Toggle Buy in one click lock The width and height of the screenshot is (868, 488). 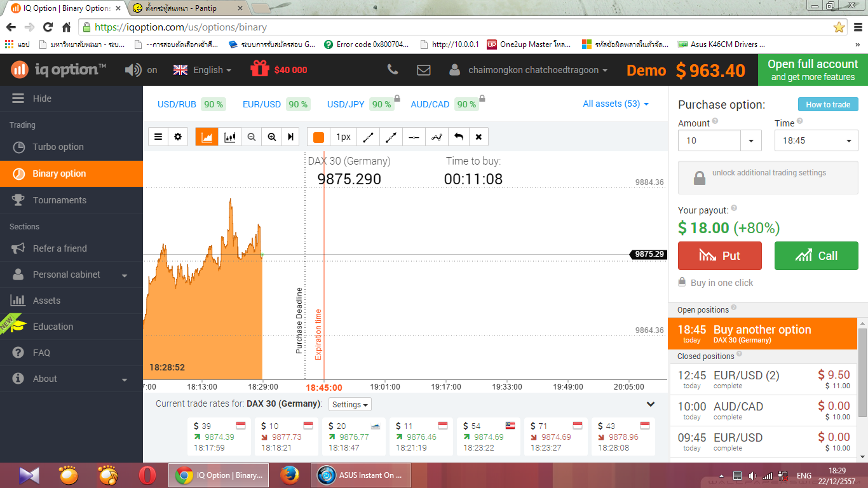tap(682, 281)
